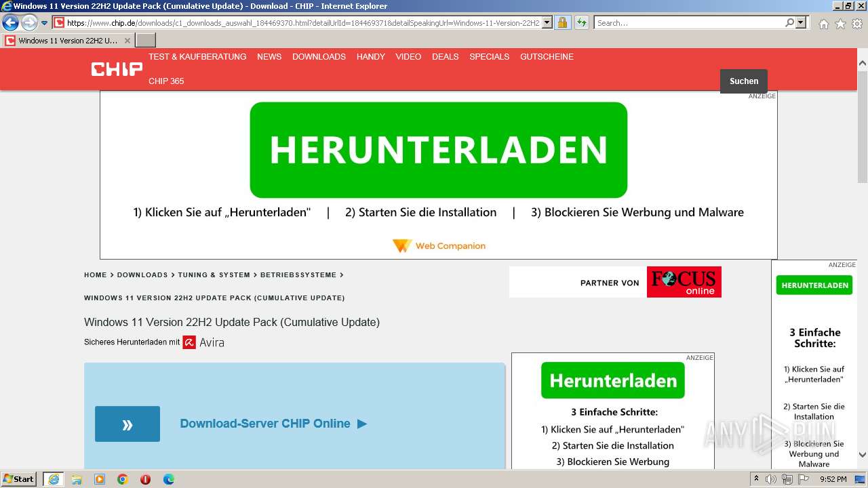The image size is (868, 488).
Task: Open the CHIP 365 menu item
Action: [166, 81]
